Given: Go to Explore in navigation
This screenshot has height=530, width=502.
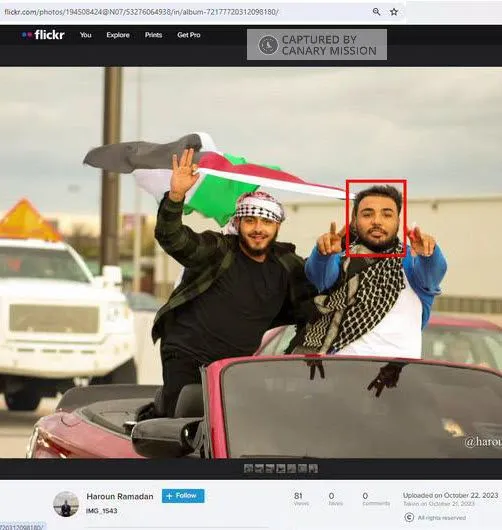Looking at the screenshot, I should (x=118, y=35).
